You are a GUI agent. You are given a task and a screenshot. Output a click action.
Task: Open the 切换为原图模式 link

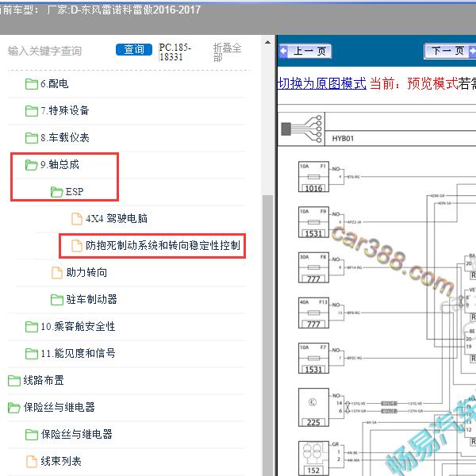322,83
